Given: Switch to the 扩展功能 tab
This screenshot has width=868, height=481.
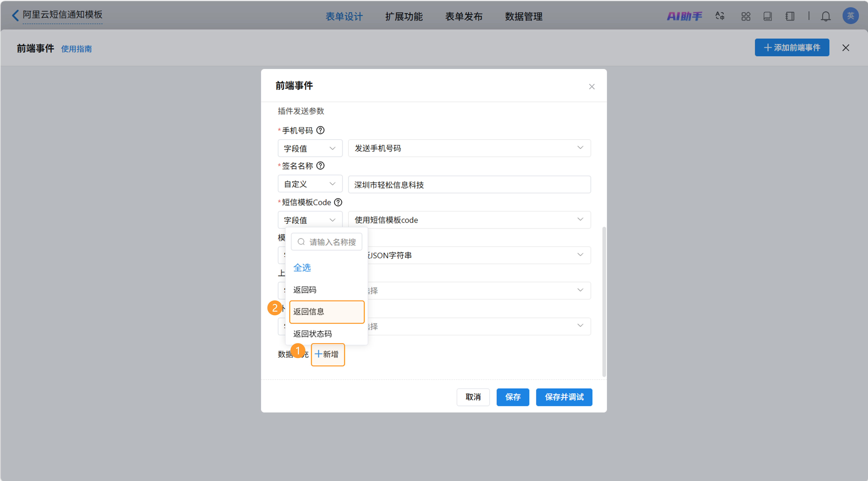Looking at the screenshot, I should point(404,16).
